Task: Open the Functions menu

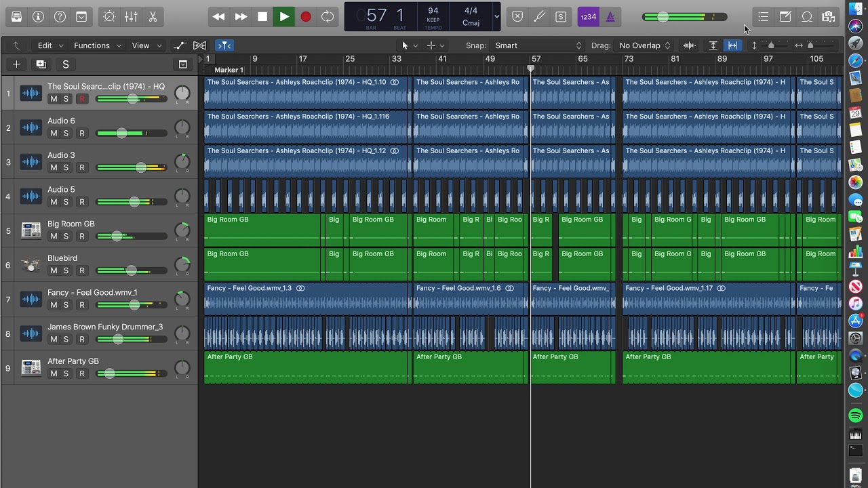Action: [x=98, y=45]
